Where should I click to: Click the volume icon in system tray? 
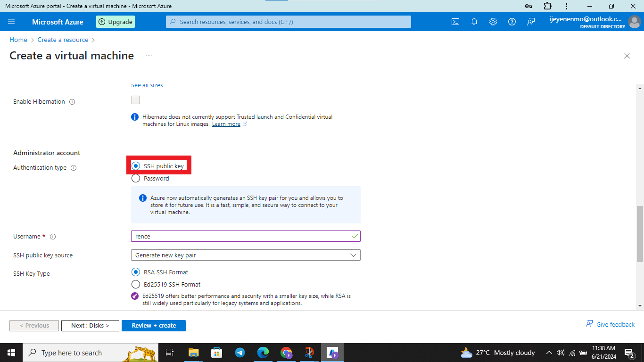click(561, 353)
